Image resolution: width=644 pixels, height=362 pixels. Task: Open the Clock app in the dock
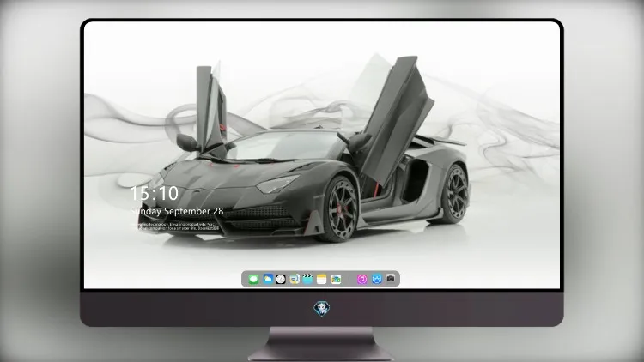pos(281,280)
